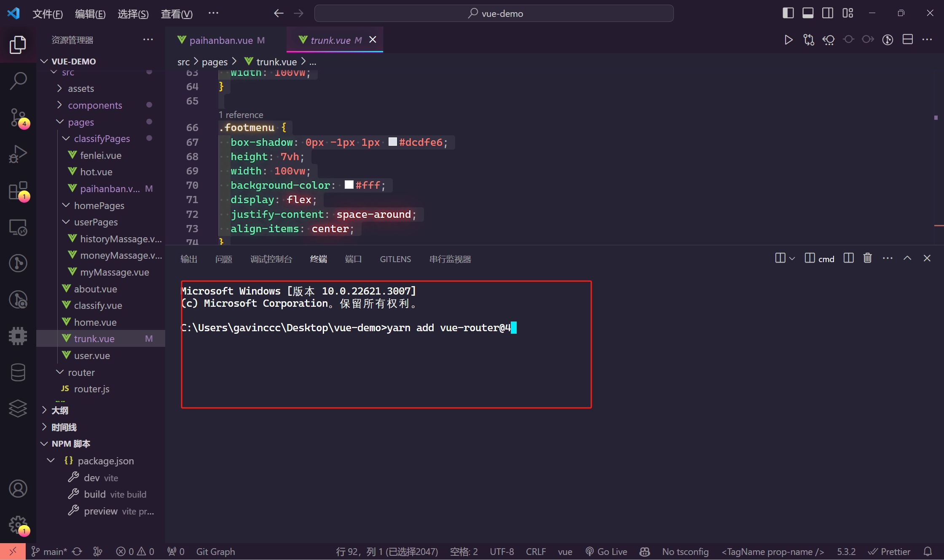Screen dimensions: 944x560
Task: Click the kill terminal trash icon
Action: [867, 258]
